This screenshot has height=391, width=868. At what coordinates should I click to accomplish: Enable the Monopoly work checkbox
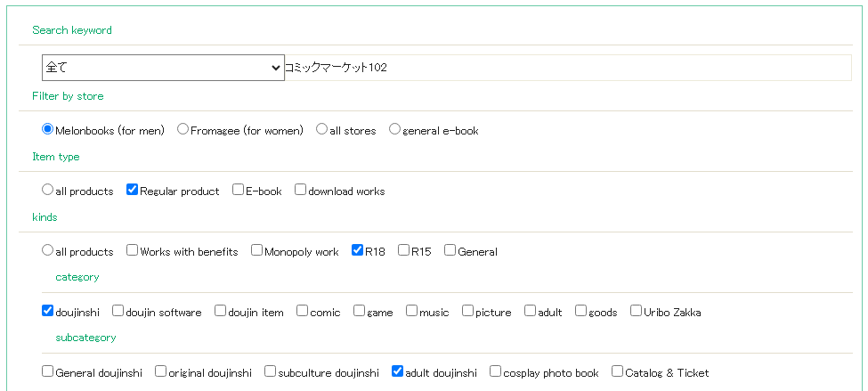click(x=257, y=250)
